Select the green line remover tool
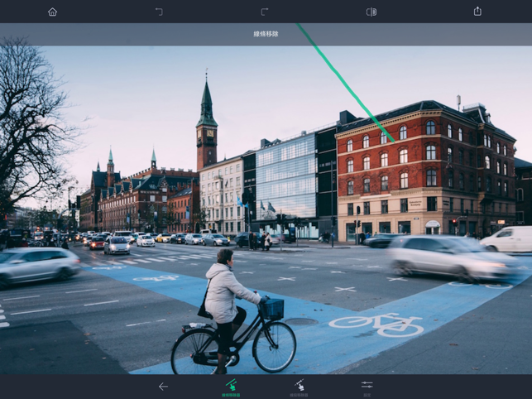This screenshot has width=532, height=399. pyautogui.click(x=231, y=387)
